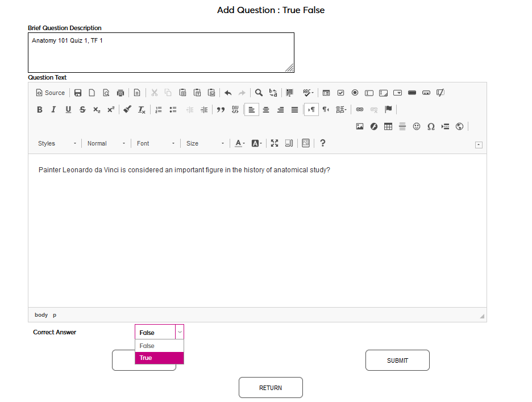This screenshot has height=402, width=532.
Task: Open the Text Color swatch picker
Action: pyautogui.click(x=239, y=143)
